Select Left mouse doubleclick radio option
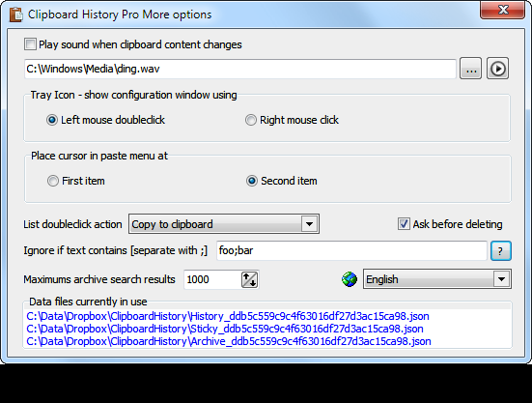This screenshot has height=403, width=532. coord(52,120)
